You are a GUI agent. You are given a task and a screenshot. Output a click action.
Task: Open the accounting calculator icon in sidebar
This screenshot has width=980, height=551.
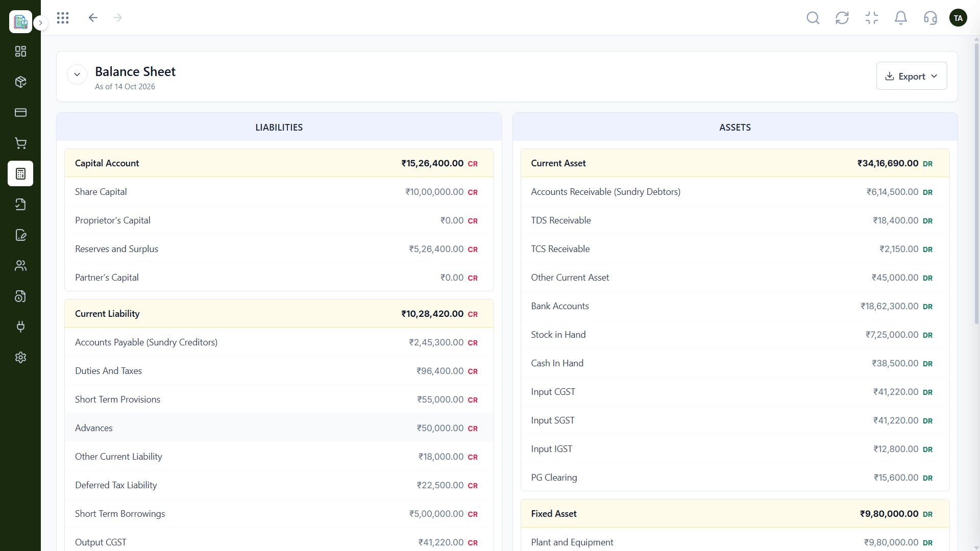click(20, 173)
